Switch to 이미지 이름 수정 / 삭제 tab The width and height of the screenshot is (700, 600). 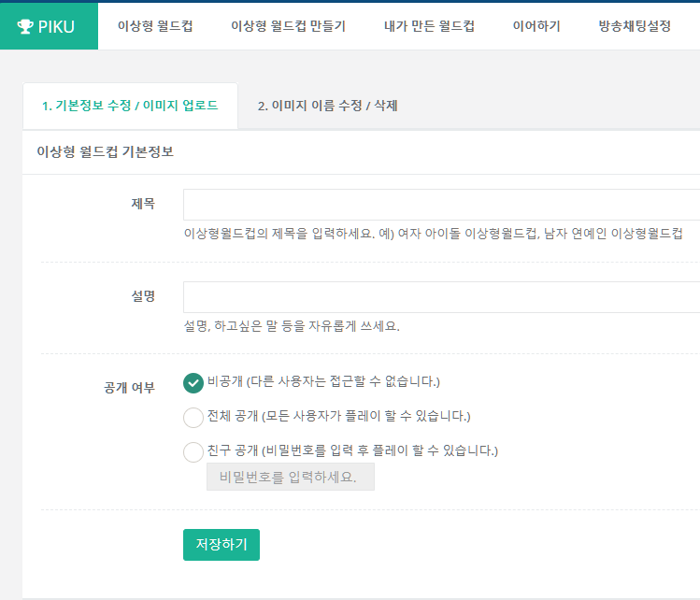327,106
